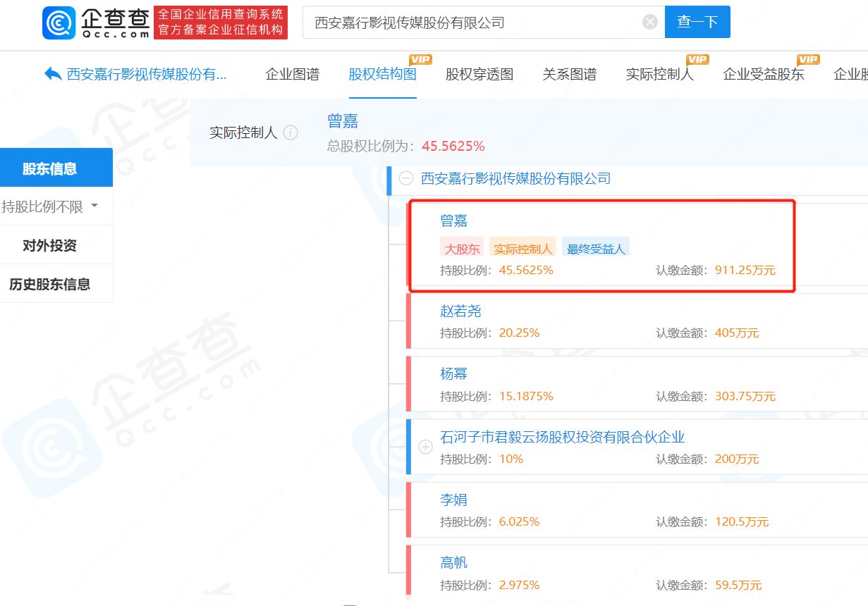Click the Qcc.com logo icon

tap(59, 23)
